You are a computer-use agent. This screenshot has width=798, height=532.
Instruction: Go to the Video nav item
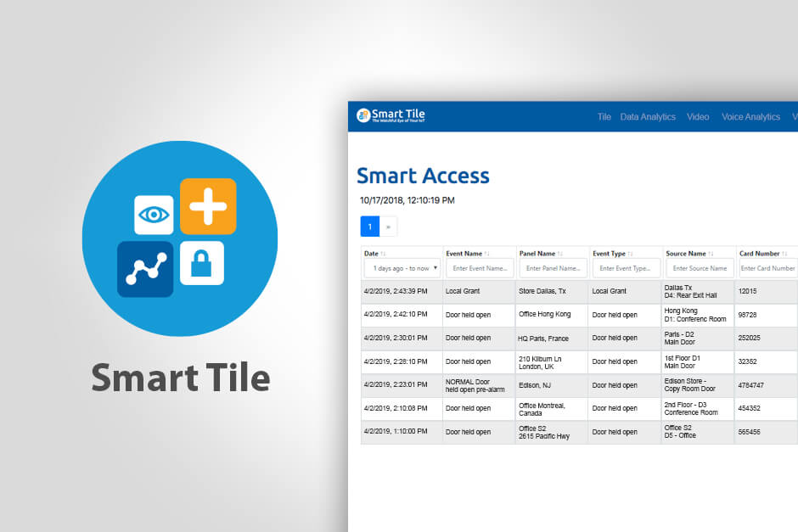698,117
